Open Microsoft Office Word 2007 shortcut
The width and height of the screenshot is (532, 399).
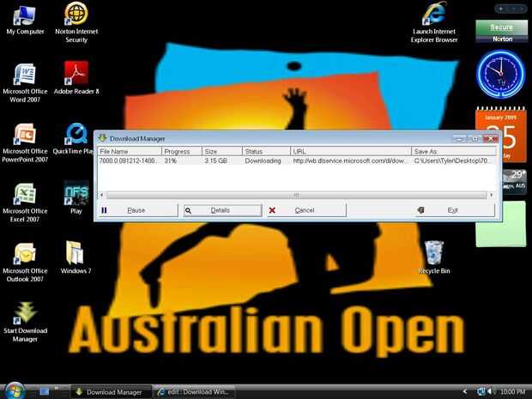point(25,82)
